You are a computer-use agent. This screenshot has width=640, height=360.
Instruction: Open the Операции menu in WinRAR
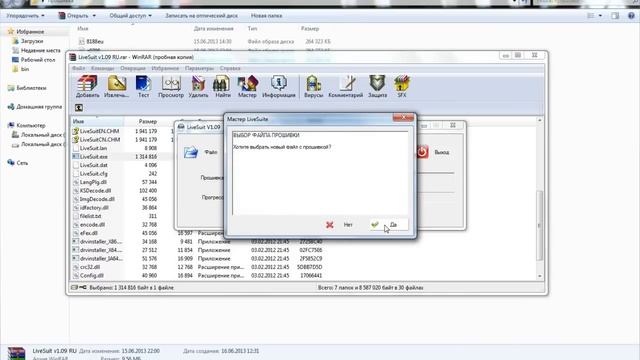pyautogui.click(x=133, y=69)
